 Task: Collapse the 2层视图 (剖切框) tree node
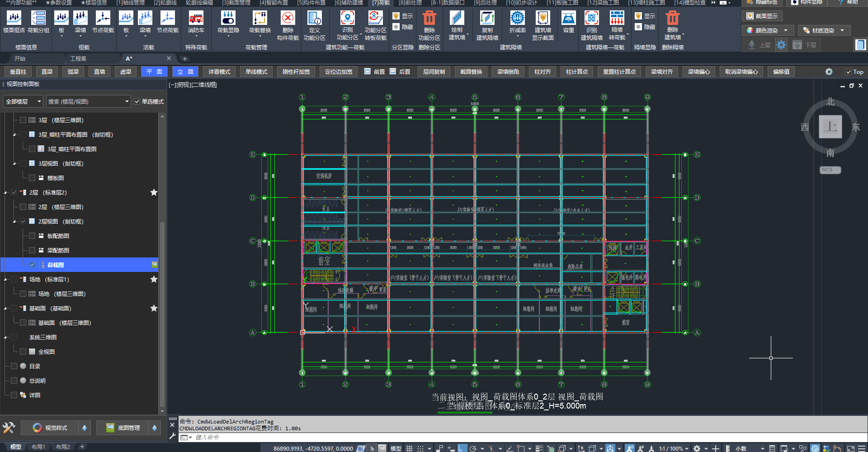(14, 222)
